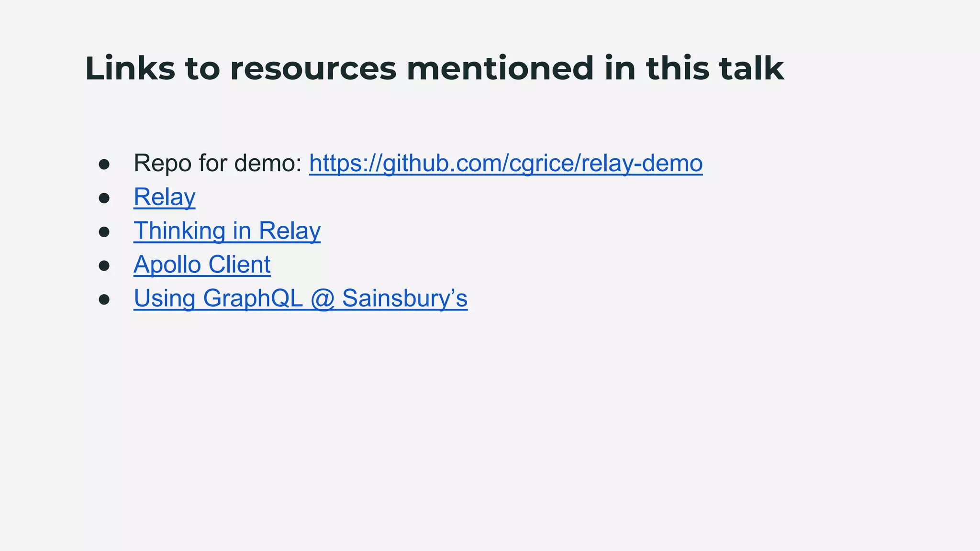Click the bullet beside Repo for demo
Screen dimensions: 980x551
tap(104, 165)
